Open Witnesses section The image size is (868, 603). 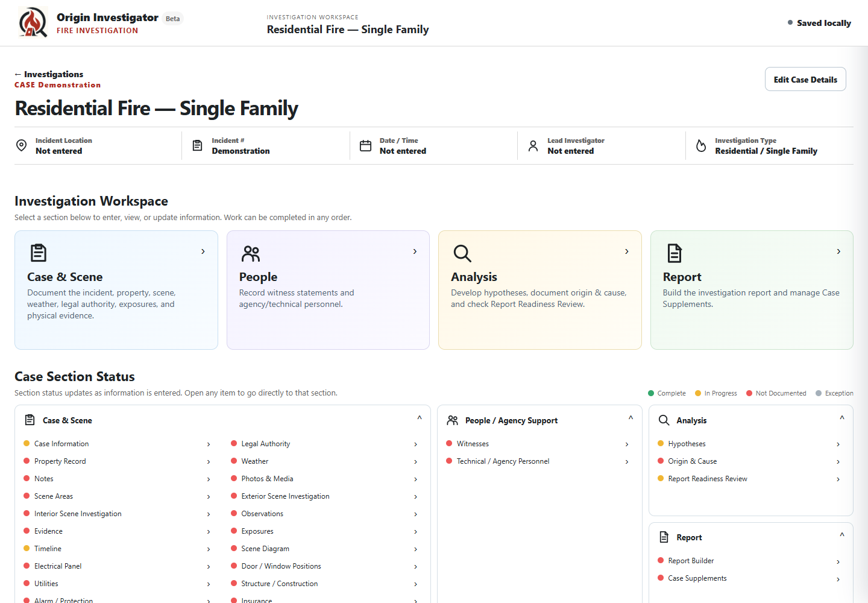click(538, 444)
